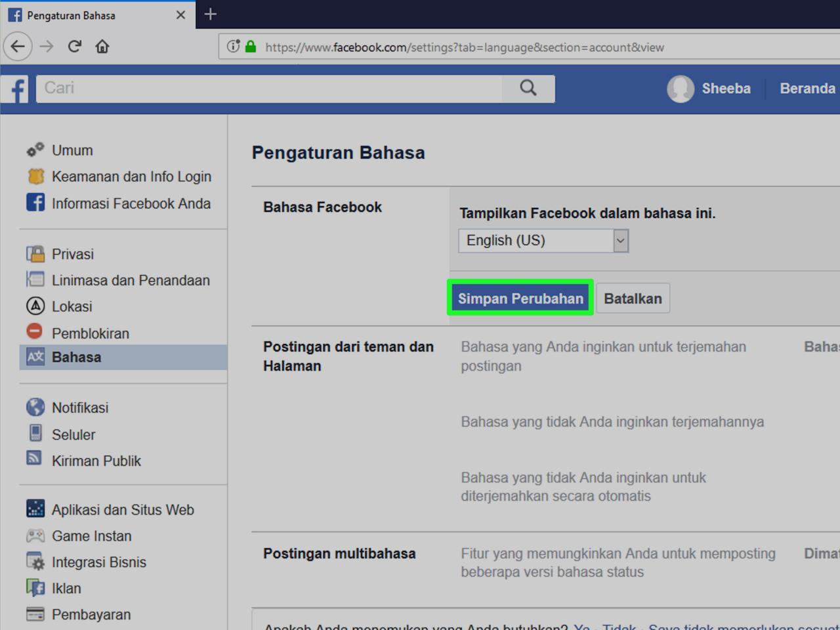Open Aplikasi dan Situs Web label
Image resolution: width=840 pixels, height=630 pixels.
(123, 510)
